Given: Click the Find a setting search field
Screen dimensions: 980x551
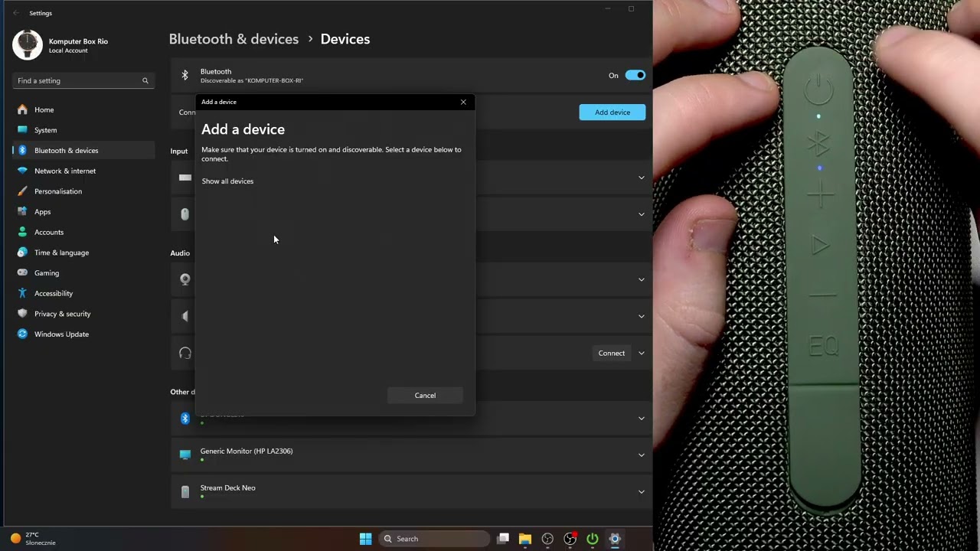Looking at the screenshot, I should pos(83,80).
